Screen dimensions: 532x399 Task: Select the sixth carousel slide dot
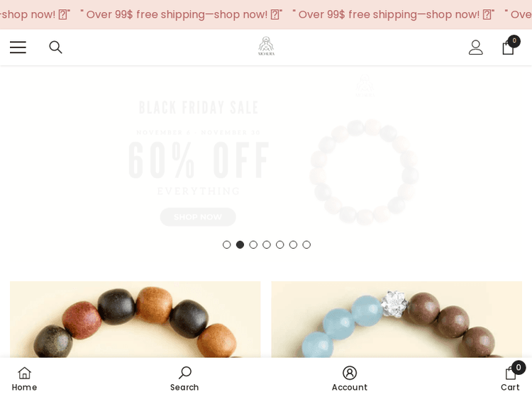coord(293,245)
